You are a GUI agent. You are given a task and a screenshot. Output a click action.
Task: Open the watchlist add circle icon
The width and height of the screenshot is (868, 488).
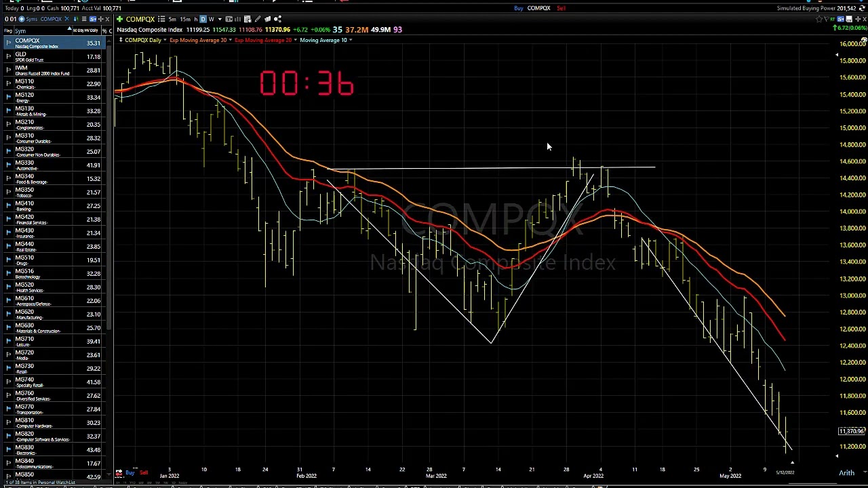[22, 19]
